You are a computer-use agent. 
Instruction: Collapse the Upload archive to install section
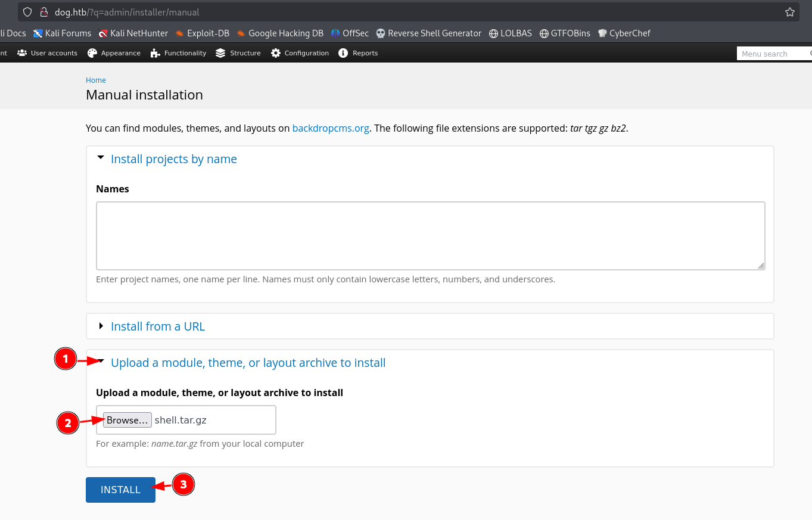(x=248, y=363)
